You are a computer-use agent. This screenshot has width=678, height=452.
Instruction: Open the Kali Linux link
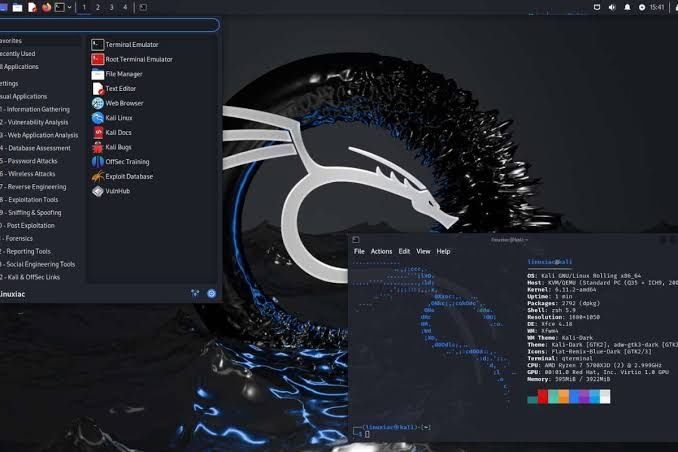[112, 118]
